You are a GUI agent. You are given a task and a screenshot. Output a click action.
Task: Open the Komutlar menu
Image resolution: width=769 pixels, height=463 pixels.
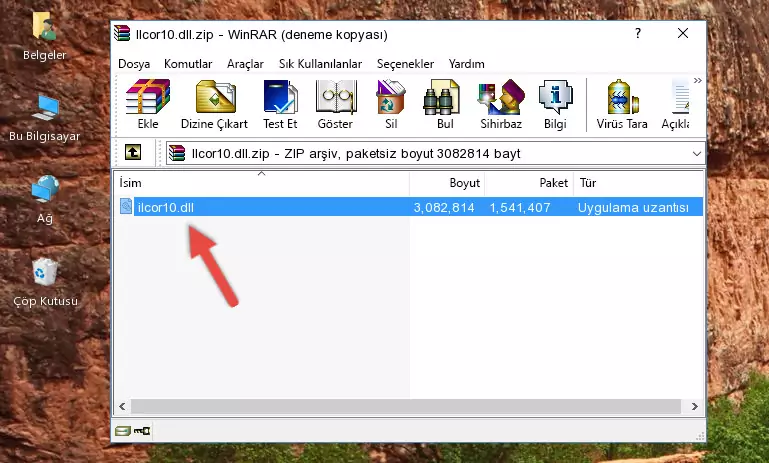click(x=188, y=64)
